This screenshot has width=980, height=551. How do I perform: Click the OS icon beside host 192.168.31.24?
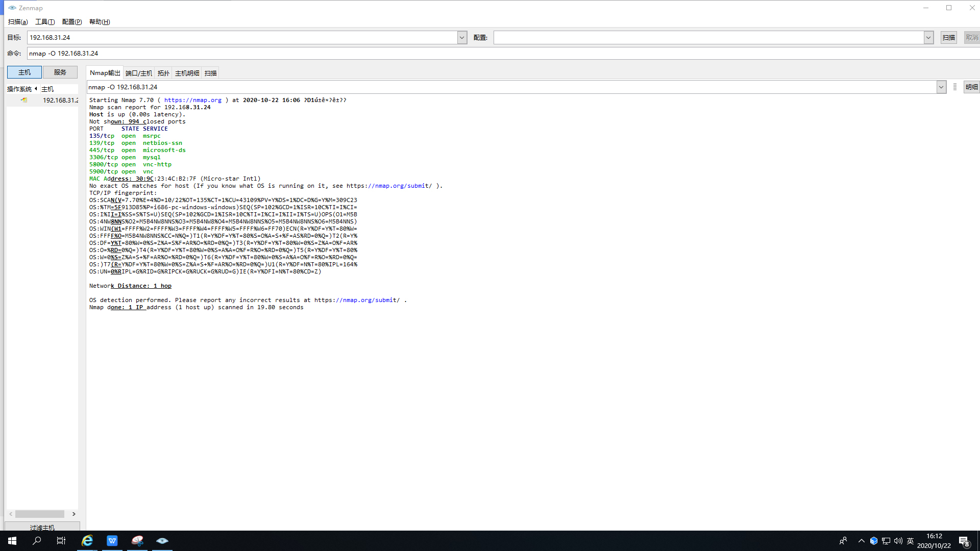24,100
